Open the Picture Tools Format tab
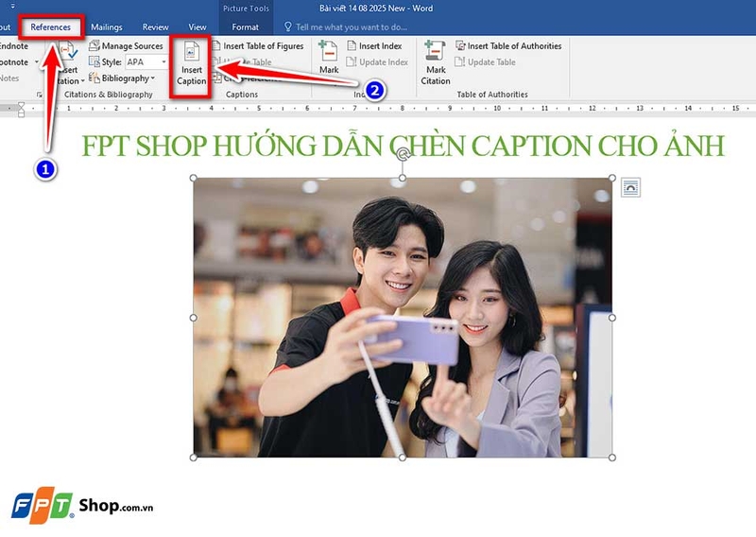This screenshot has height=537, width=756. (x=245, y=27)
